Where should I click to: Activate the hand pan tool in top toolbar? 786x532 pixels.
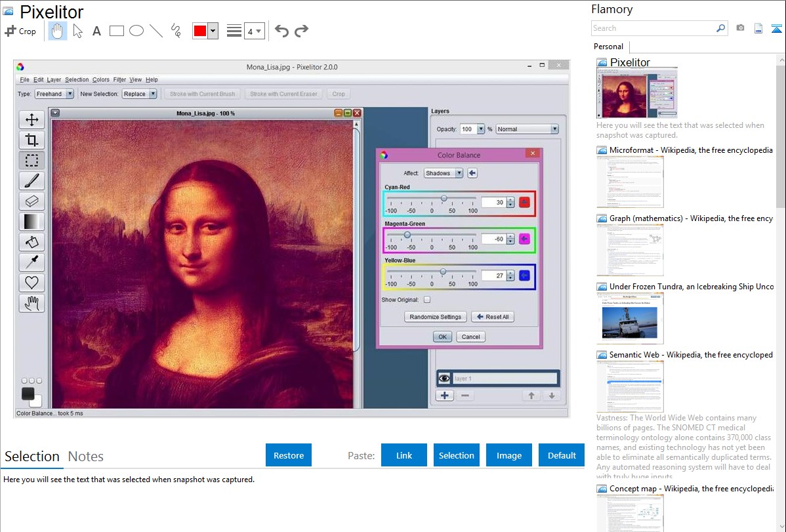[x=57, y=31]
